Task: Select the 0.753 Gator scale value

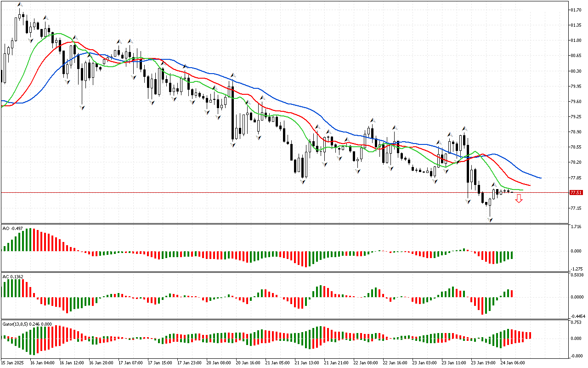Action: coord(576,323)
